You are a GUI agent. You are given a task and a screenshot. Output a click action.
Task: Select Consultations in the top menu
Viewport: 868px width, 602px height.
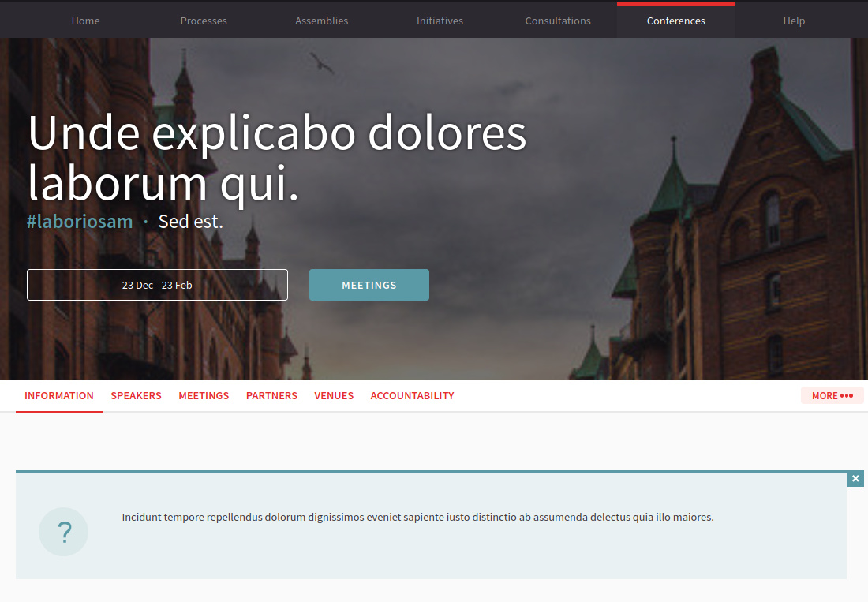click(x=558, y=21)
